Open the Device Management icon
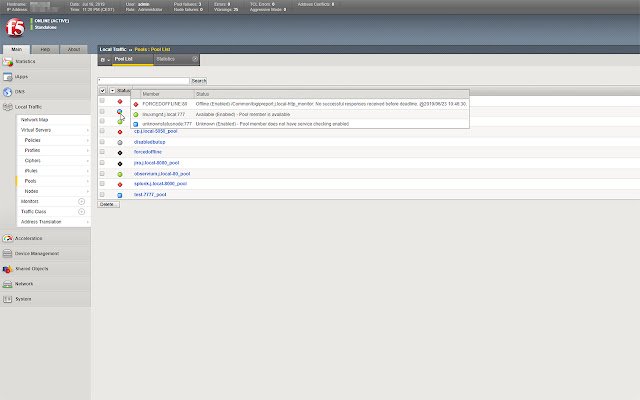The image size is (640, 400). point(7,253)
